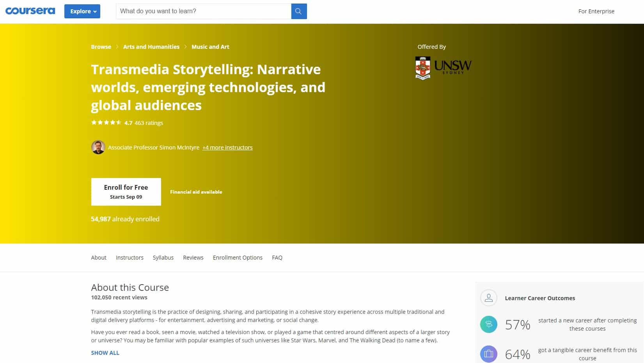Expand description with SHOW ALL
644x363 pixels.
point(105,353)
